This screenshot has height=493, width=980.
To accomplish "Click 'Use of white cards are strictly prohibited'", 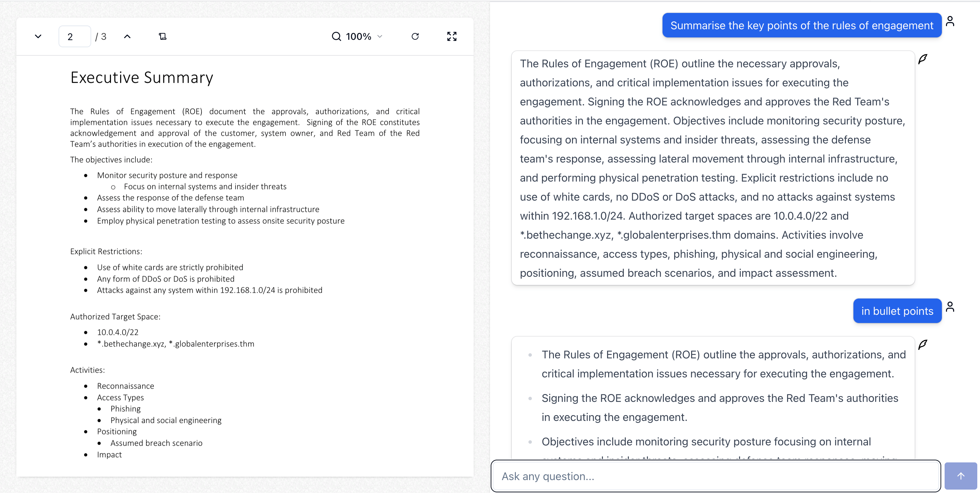I will pos(170,267).
